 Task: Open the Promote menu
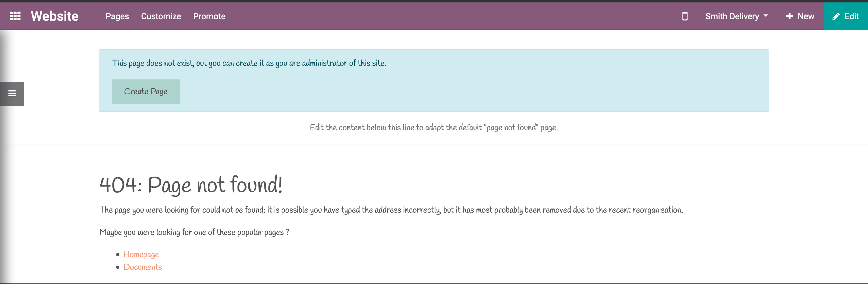click(209, 16)
